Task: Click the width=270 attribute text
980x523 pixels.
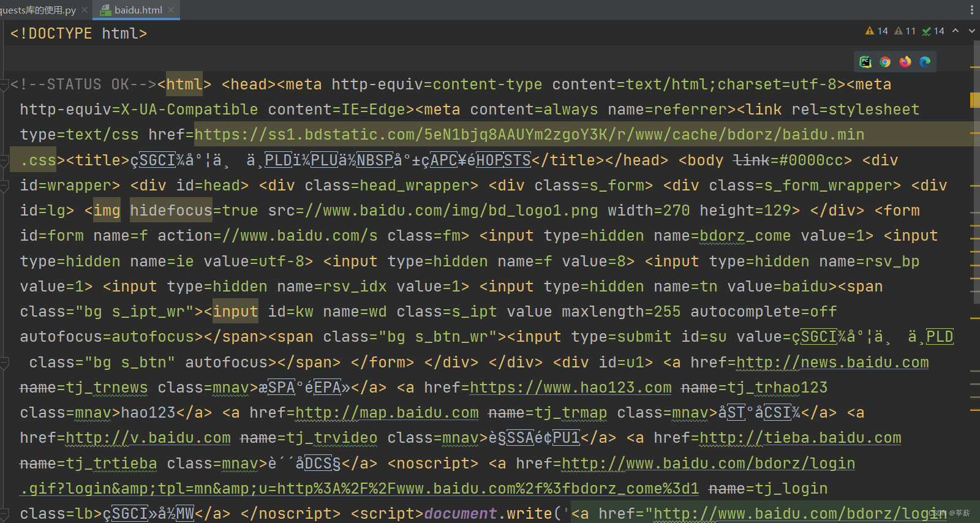Action: tap(649, 211)
